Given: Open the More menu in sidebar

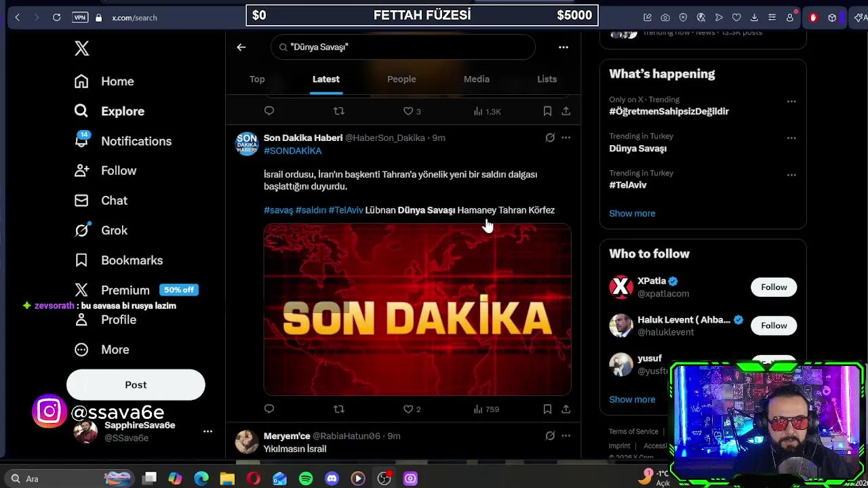Looking at the screenshot, I should pos(102,350).
